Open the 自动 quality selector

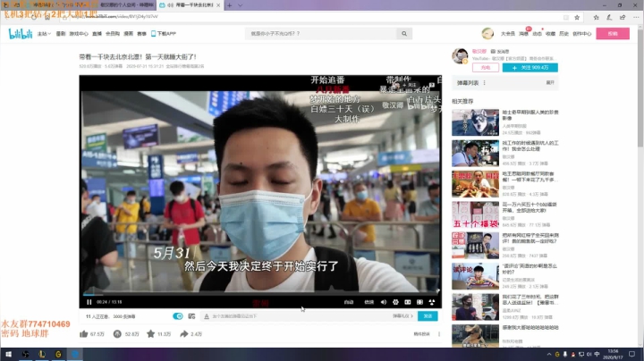(x=349, y=302)
